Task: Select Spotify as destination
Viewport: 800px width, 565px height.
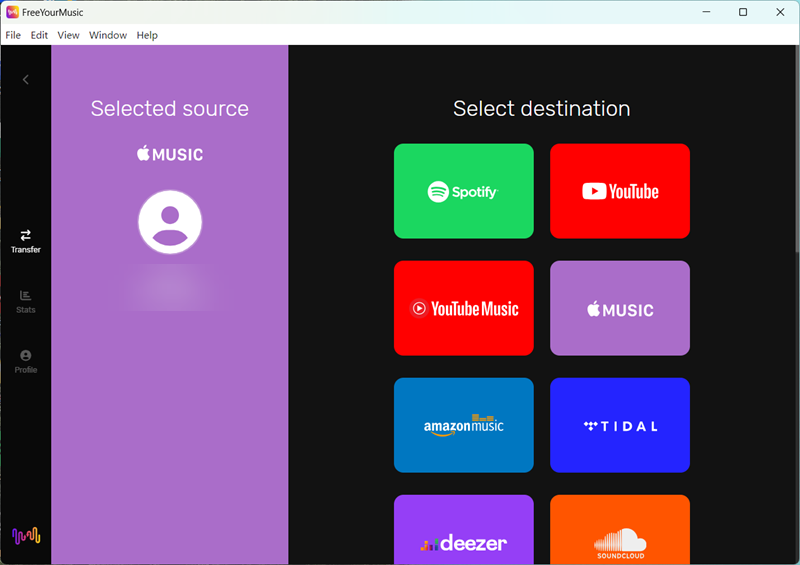Action: [x=464, y=191]
